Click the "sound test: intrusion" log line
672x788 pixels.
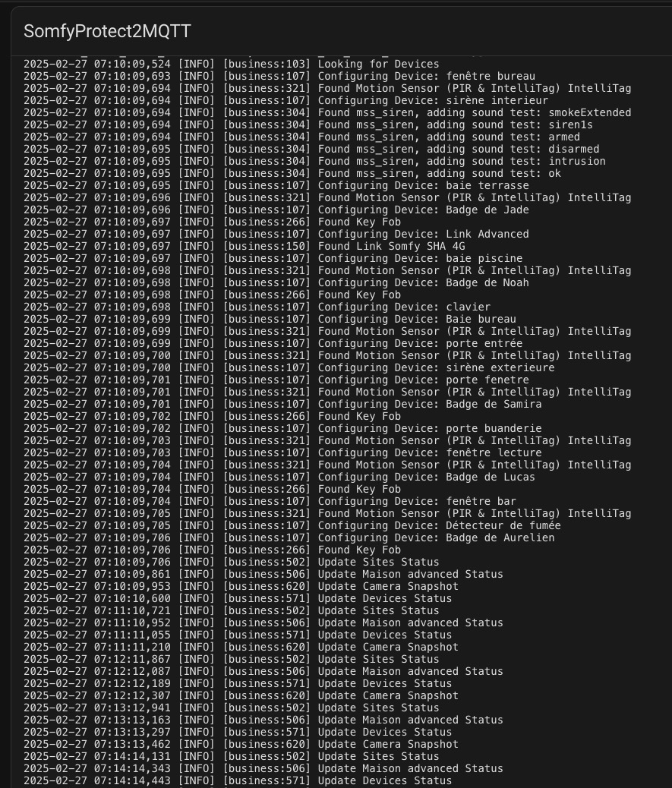314,161
